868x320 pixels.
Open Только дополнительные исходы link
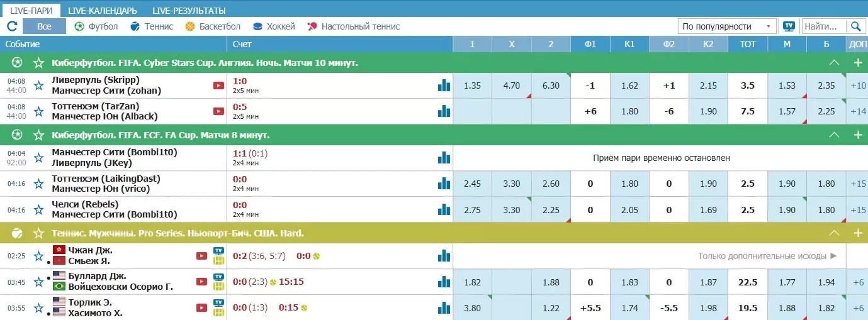coord(767,256)
